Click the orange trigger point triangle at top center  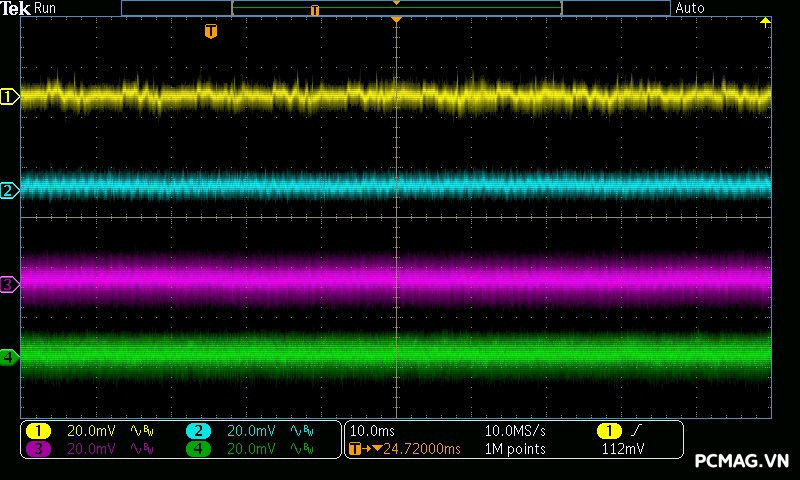(x=397, y=20)
